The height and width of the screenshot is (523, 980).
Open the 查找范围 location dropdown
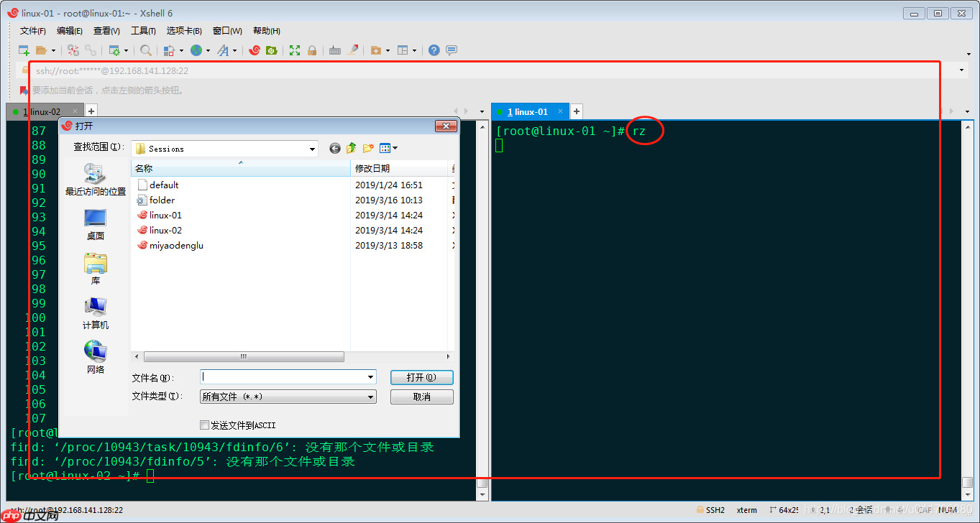coord(312,148)
